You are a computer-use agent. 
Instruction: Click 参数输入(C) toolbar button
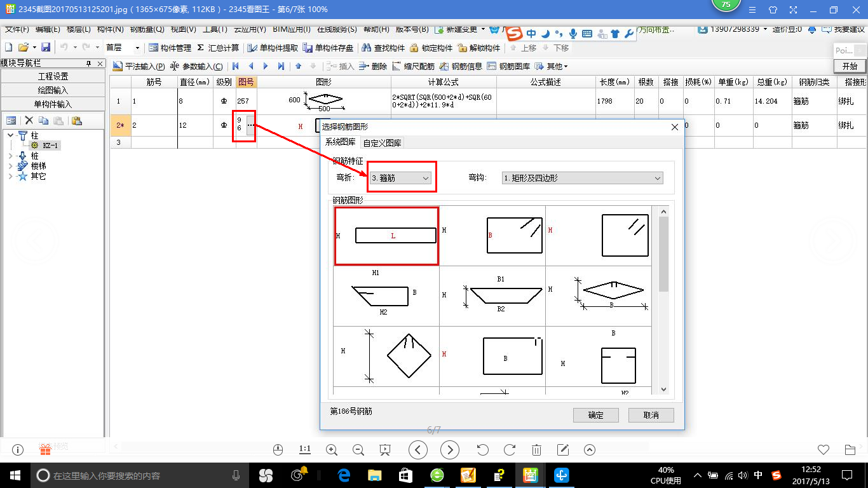click(x=196, y=66)
